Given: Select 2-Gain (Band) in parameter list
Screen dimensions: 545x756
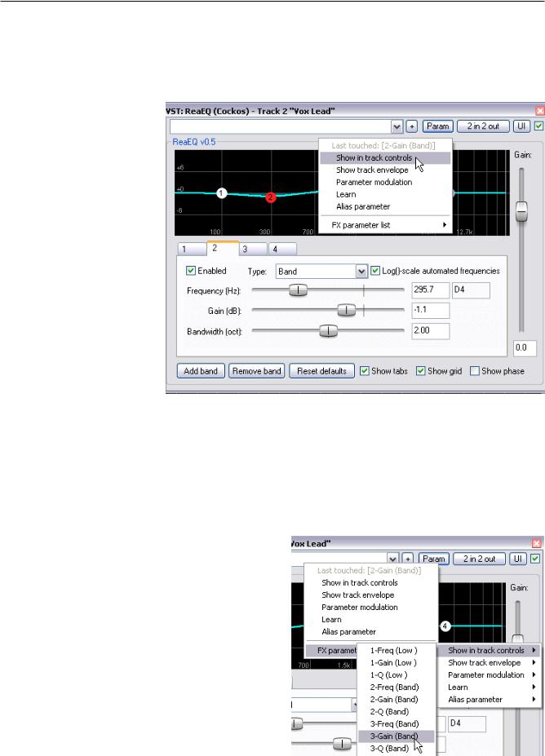Looking at the screenshot, I should point(397,700).
